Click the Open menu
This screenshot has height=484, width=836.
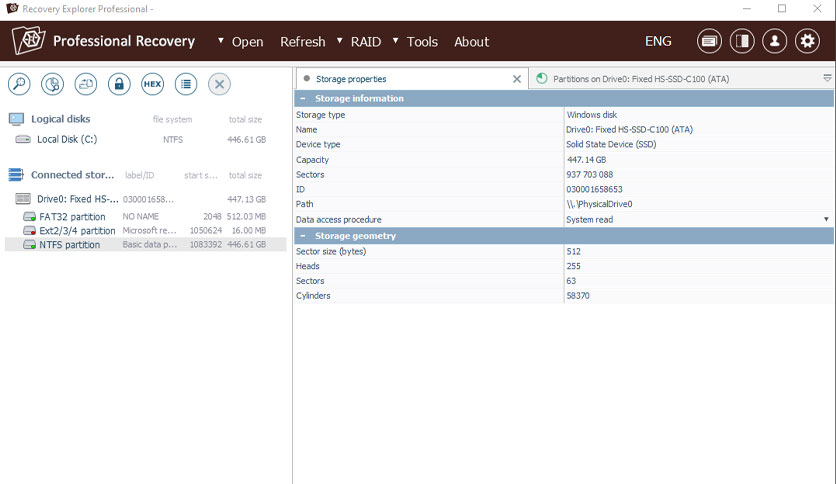point(247,42)
